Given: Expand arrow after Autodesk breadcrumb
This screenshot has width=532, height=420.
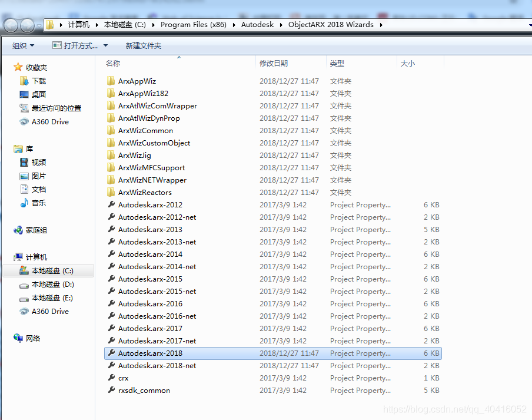Looking at the screenshot, I should (281, 25).
